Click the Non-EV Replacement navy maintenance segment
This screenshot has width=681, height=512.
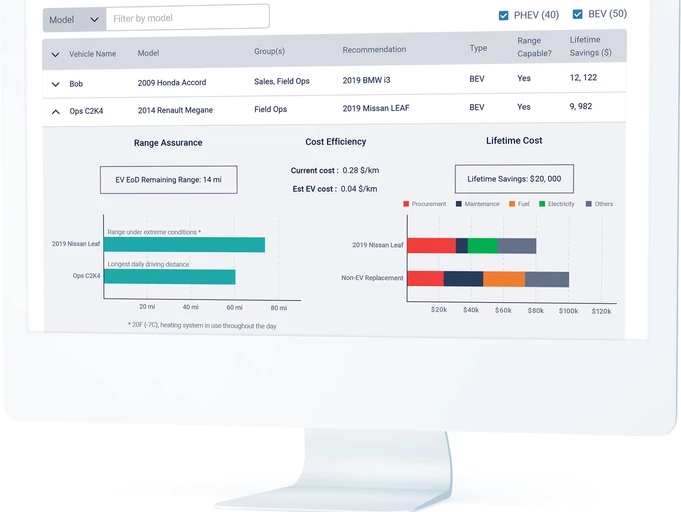click(463, 279)
